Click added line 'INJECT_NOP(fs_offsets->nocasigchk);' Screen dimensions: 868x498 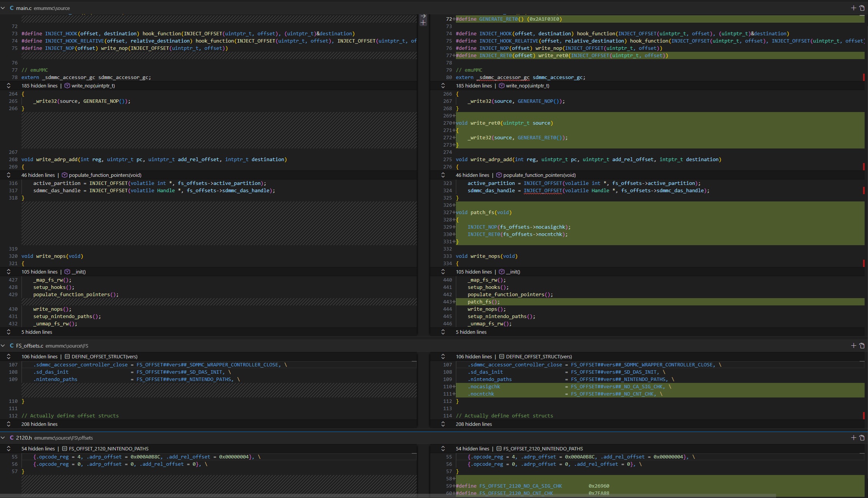660,227
